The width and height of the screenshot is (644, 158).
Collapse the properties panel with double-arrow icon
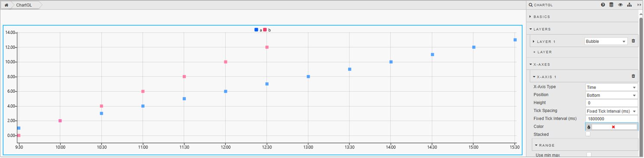tap(639, 5)
